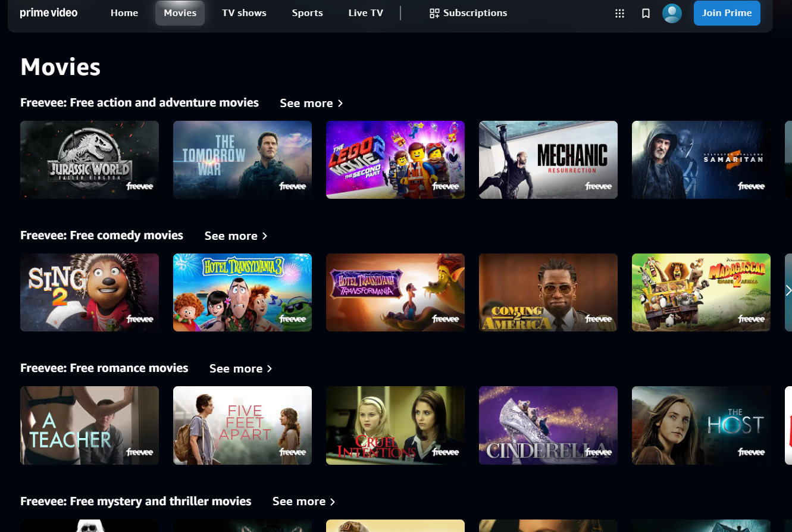The width and height of the screenshot is (792, 532).
Task: Open the categories grid icon
Action: click(x=619, y=13)
